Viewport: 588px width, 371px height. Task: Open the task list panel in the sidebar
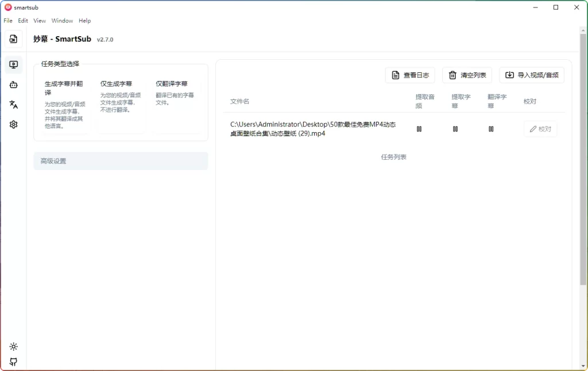pos(14,64)
